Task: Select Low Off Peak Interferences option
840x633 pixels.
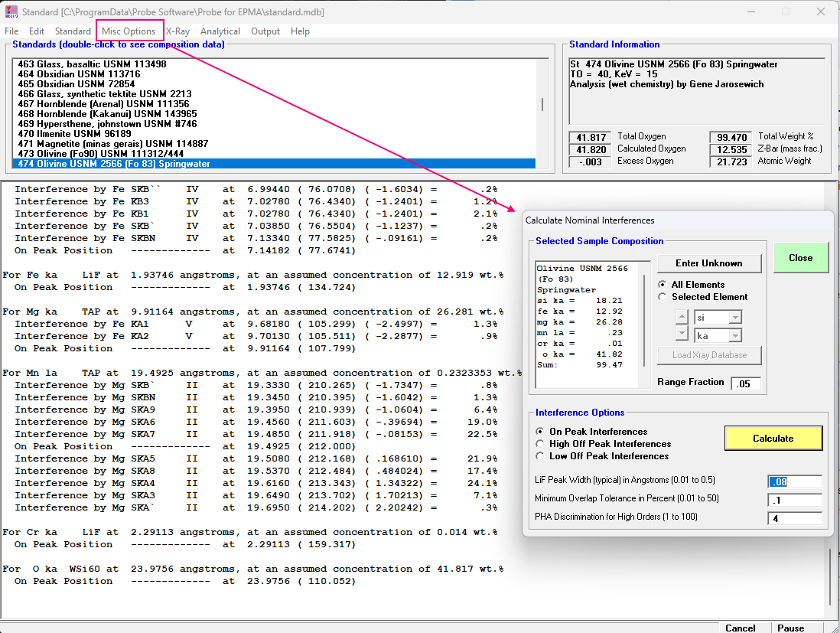Action: click(x=541, y=456)
